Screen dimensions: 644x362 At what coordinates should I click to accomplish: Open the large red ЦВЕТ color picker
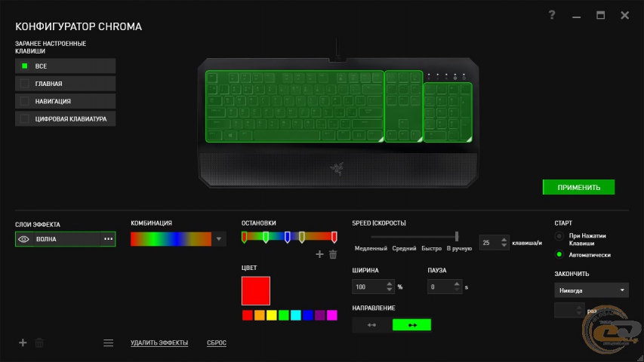click(256, 290)
